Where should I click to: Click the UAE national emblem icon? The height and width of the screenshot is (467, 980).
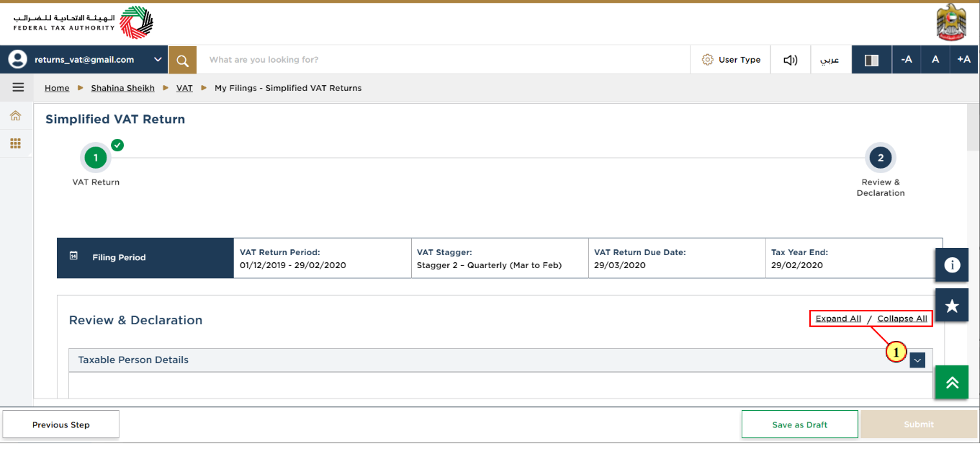tap(951, 22)
